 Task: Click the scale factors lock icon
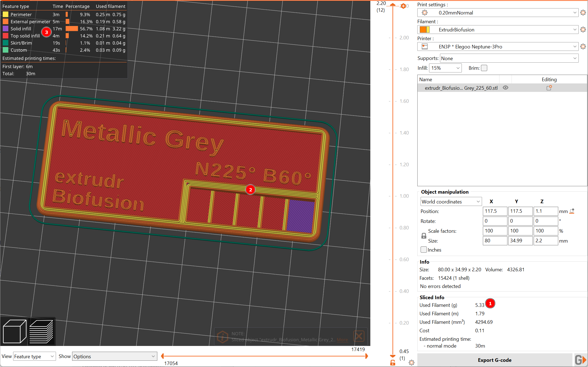point(424,235)
